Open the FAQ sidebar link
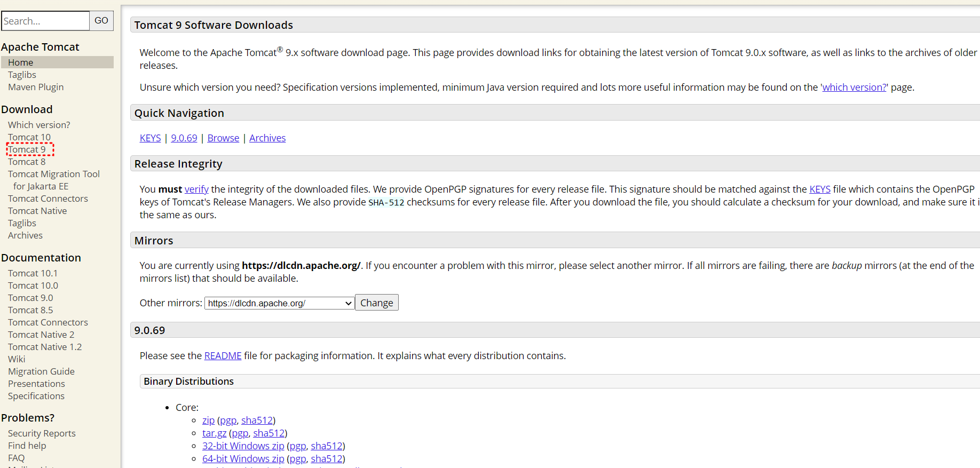Screen dimensions: 980x468 [16, 458]
